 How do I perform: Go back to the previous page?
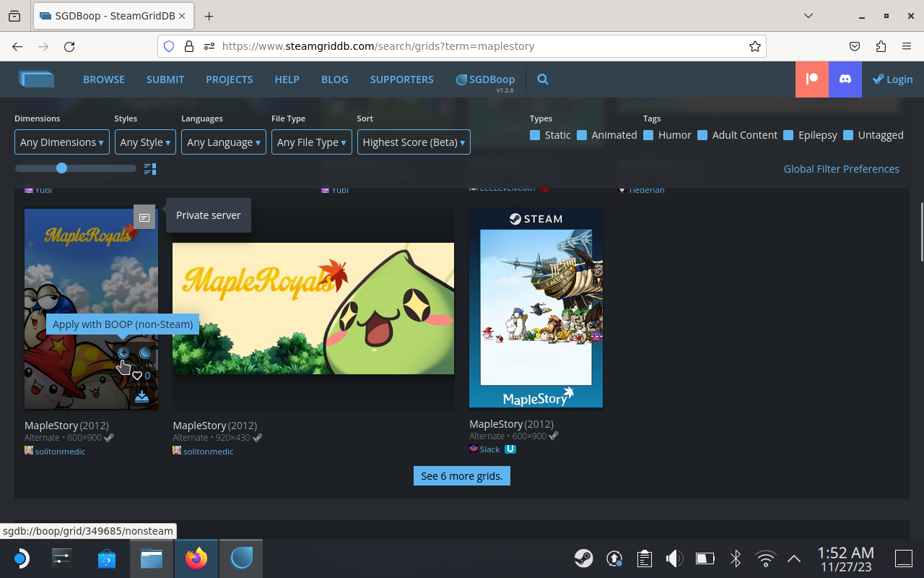click(17, 46)
